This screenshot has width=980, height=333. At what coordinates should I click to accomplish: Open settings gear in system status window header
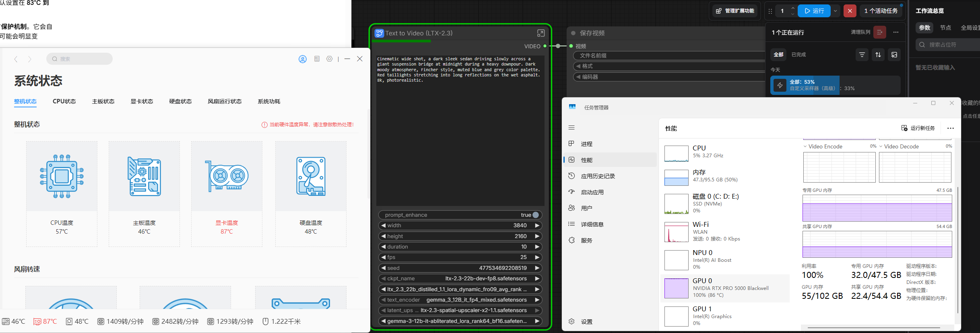pos(330,59)
